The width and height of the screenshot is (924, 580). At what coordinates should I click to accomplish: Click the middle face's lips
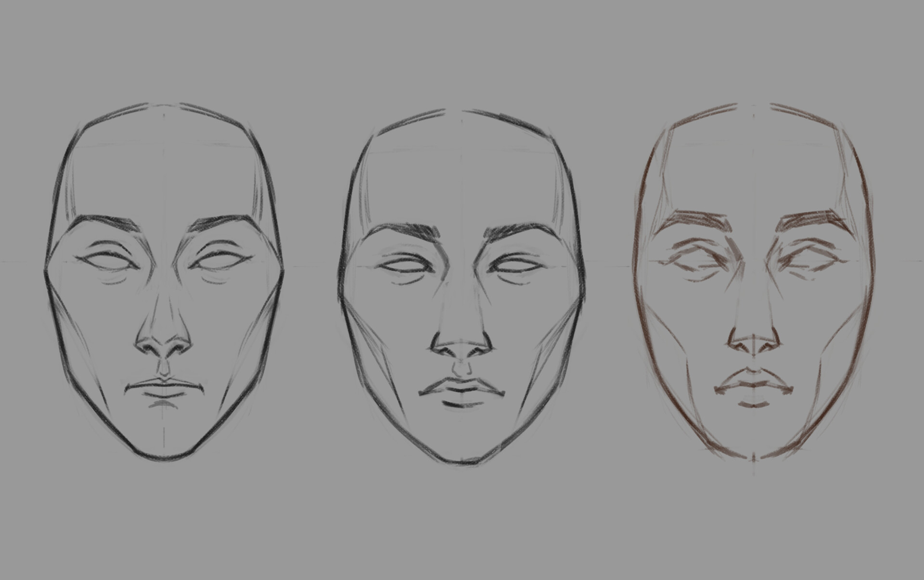pos(461,391)
